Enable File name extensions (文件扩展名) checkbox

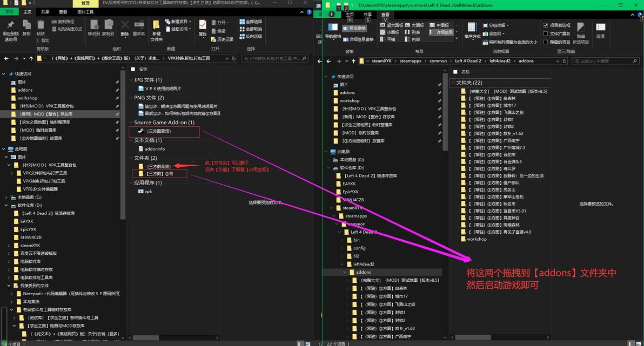tap(546, 33)
